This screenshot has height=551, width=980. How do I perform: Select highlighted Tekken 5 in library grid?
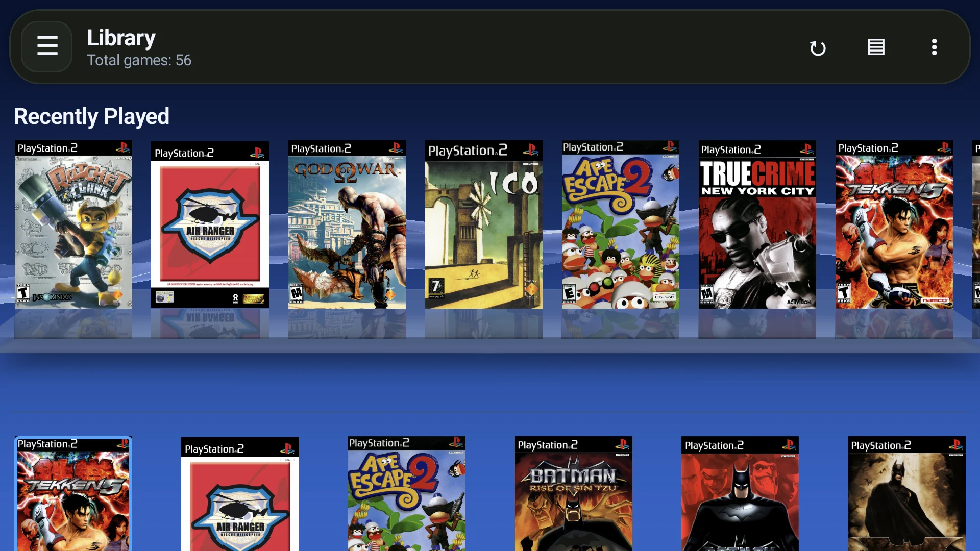pyautogui.click(x=73, y=493)
